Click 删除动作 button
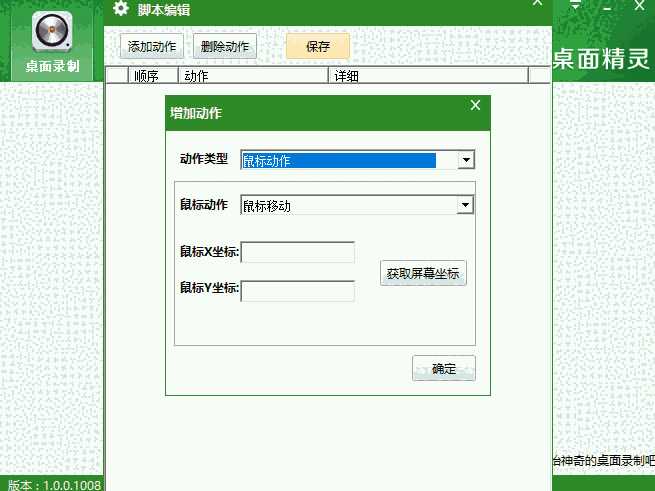Viewport: 655px width, 491px height. (225, 46)
